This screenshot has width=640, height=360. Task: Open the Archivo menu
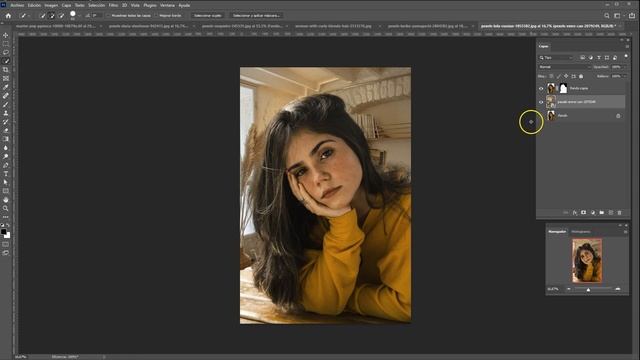coord(17,5)
